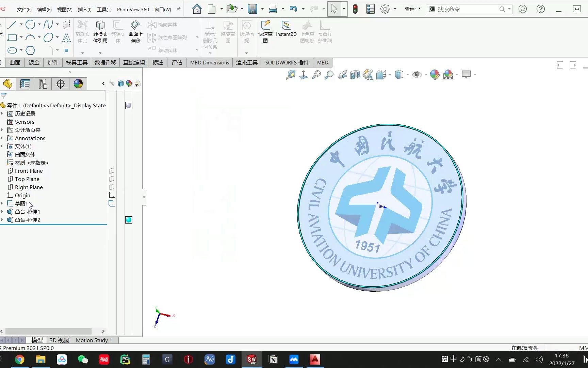The image size is (588, 368).
Task: Open the PropertyManager tab
Action: tap(25, 84)
